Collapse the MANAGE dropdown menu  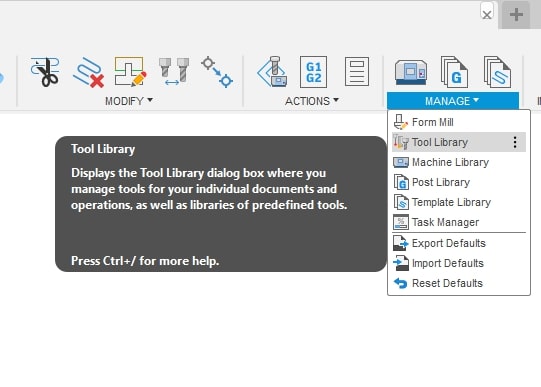[x=453, y=101]
